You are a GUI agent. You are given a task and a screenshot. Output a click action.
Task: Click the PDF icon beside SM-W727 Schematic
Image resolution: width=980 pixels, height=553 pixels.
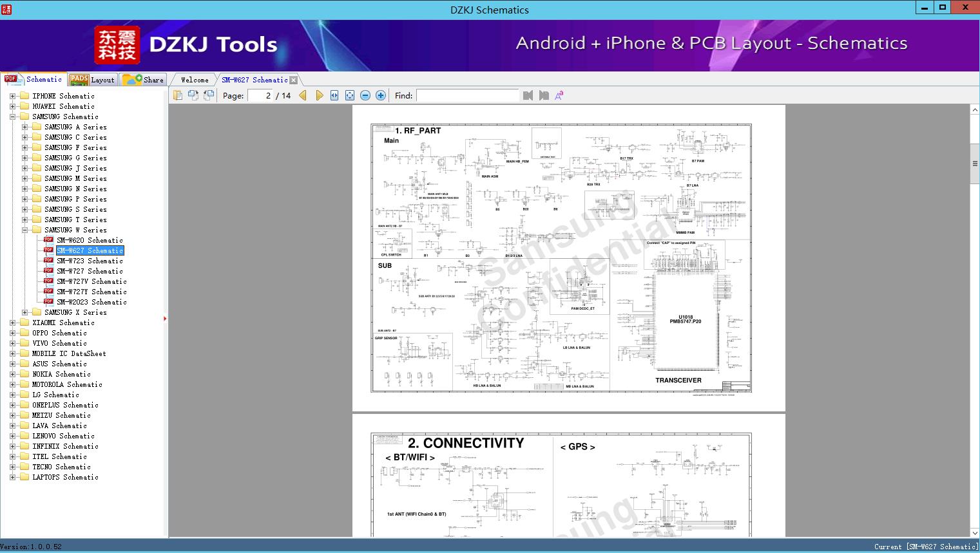[48, 270]
